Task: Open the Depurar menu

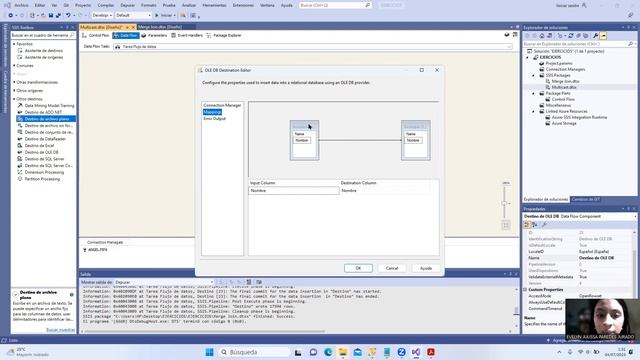Action: pos(127,5)
